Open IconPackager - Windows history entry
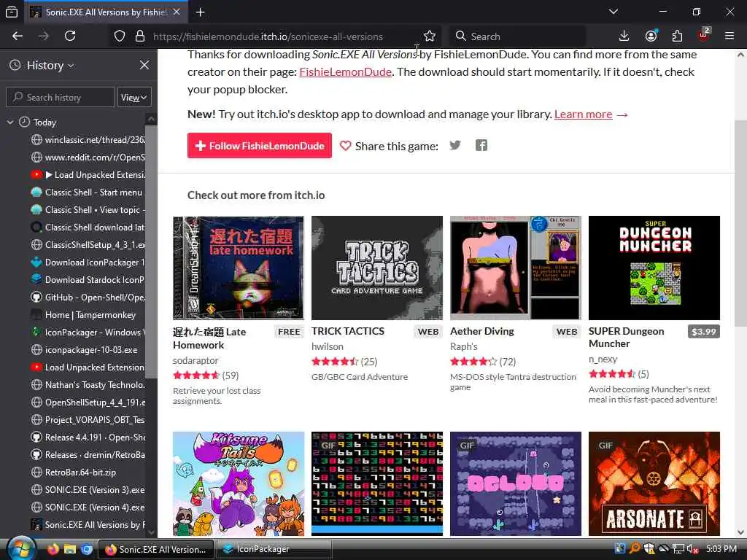Image resolution: width=747 pixels, height=560 pixels. [x=88, y=332]
